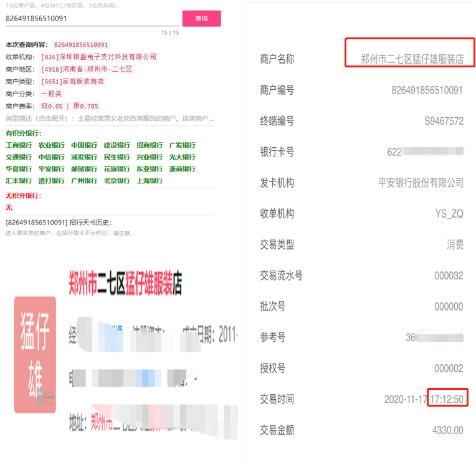Click receipt merchant name 郑州市二七区猛仔雄服装店

pos(412,59)
